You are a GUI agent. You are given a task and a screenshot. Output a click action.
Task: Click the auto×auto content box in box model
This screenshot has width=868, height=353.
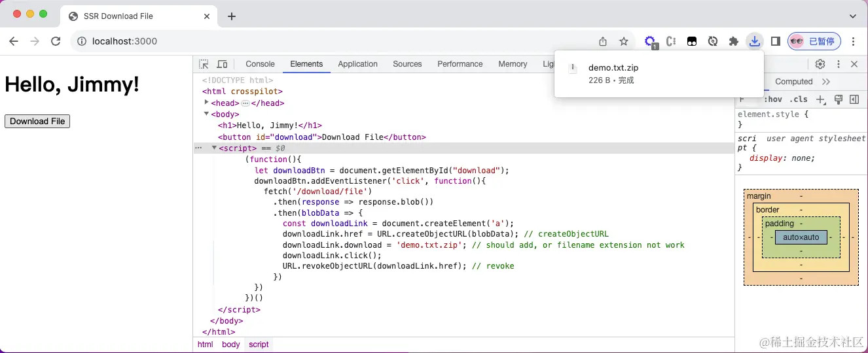801,237
